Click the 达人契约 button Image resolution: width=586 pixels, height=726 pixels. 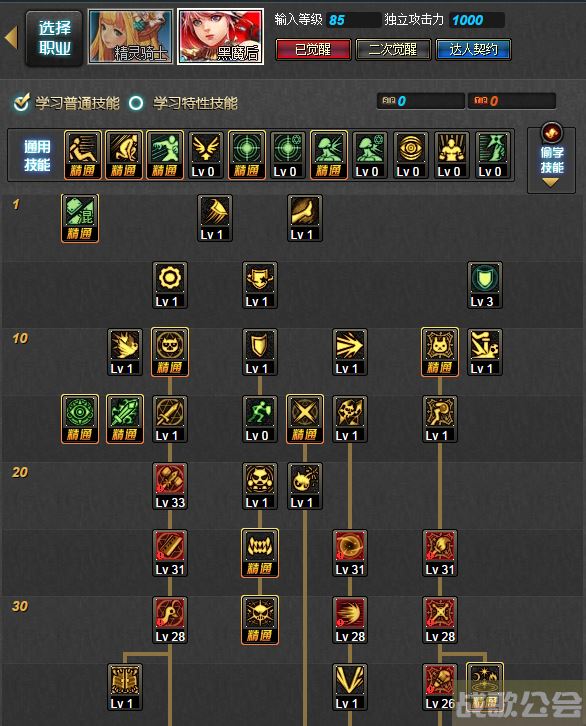(x=473, y=50)
